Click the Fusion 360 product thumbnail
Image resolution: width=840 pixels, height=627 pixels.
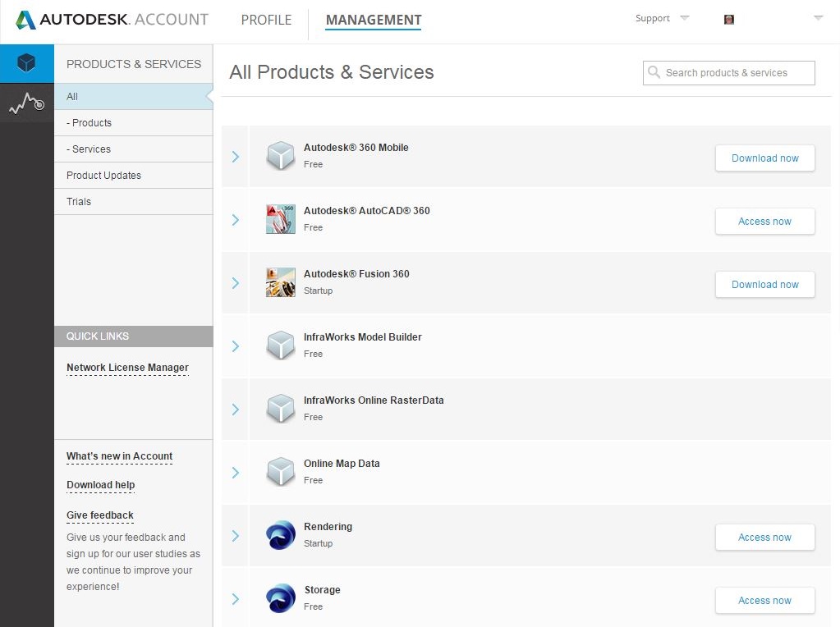pos(281,282)
